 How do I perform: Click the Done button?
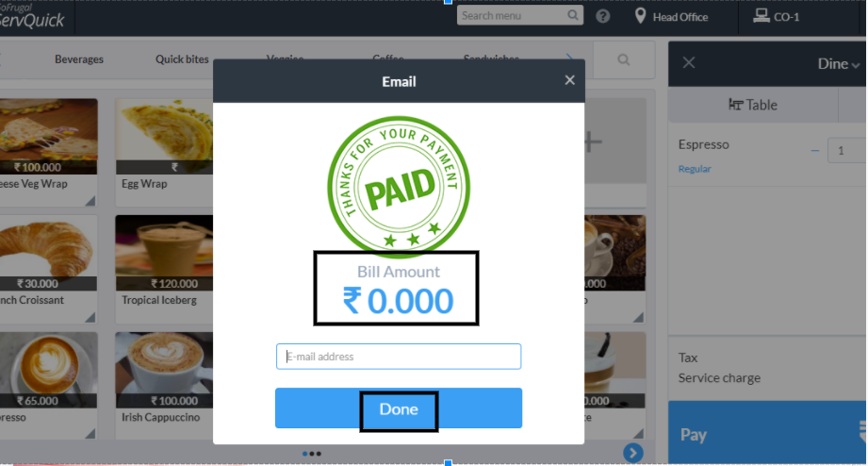click(399, 408)
